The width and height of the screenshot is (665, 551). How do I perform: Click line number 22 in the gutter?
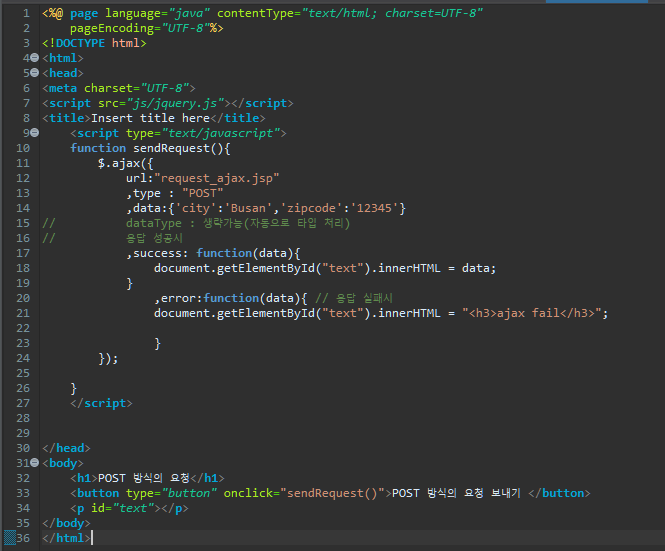click(23, 328)
